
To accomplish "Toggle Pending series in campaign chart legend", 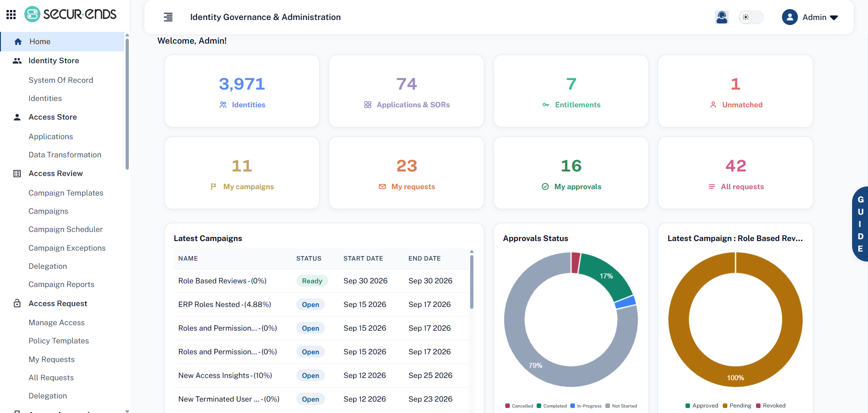I will tap(737, 406).
